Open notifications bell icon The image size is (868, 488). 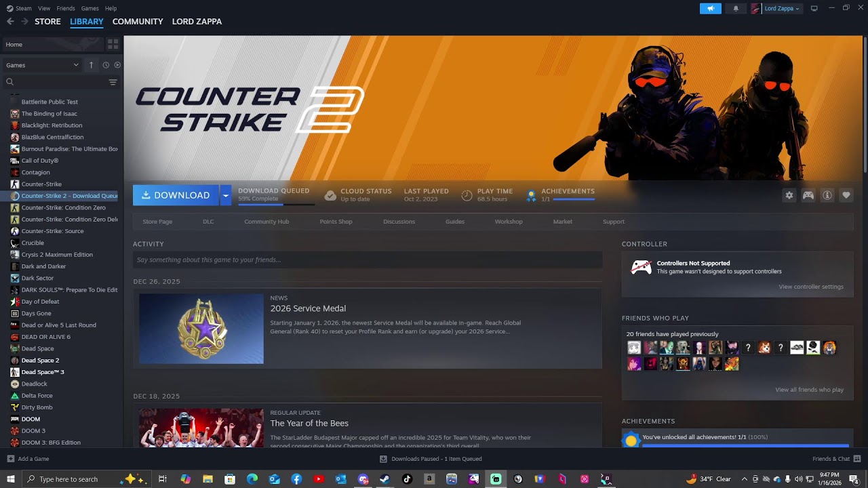(x=736, y=8)
